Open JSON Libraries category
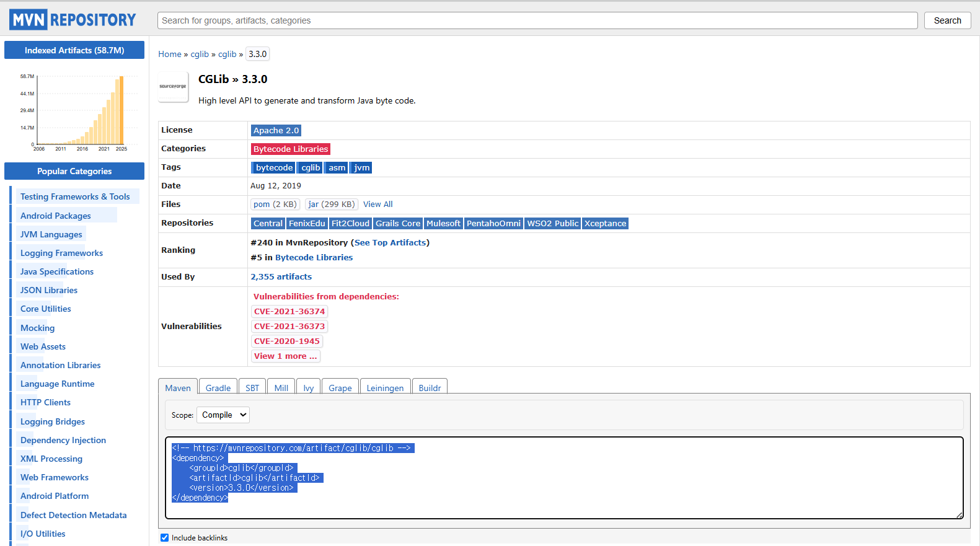Screen dimensions: 980x546 tap(49, 291)
